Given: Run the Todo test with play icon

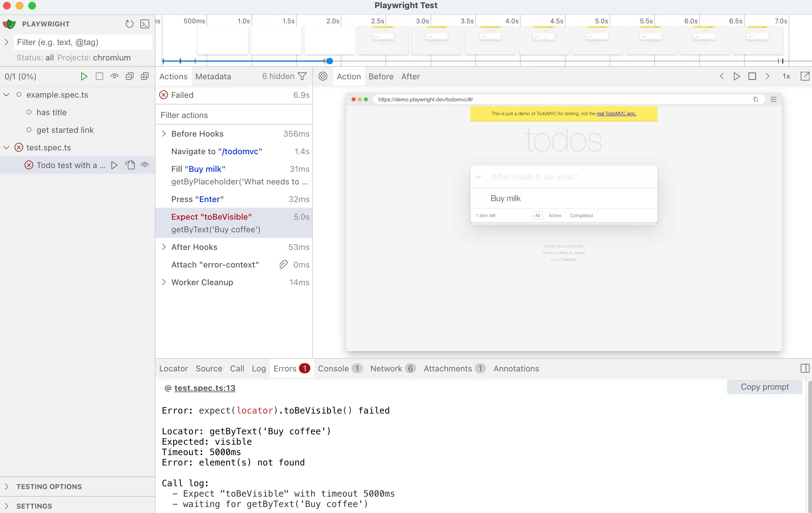Looking at the screenshot, I should point(114,165).
